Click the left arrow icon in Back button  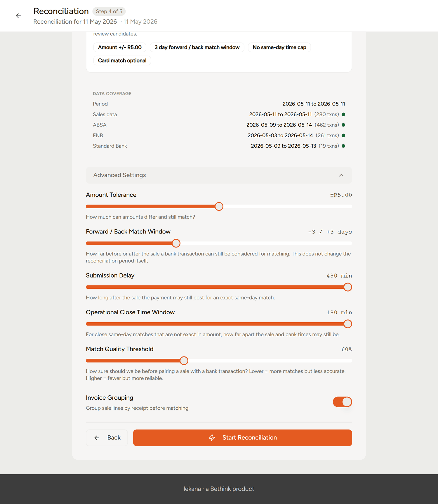coord(97,438)
